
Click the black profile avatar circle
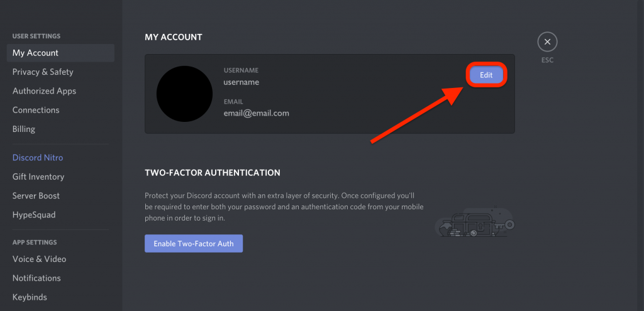[184, 94]
